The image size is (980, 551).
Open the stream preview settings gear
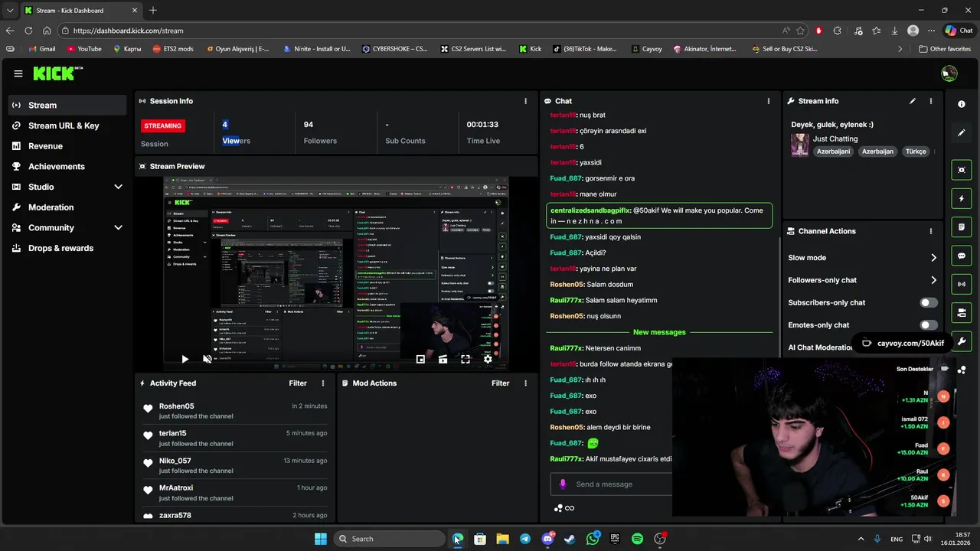(x=488, y=359)
